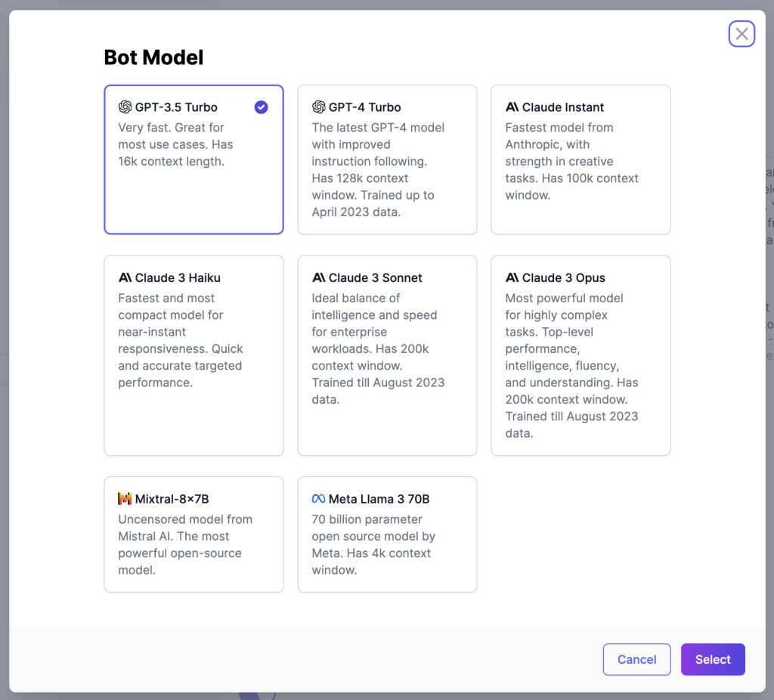Select the Claude 3 Opus description text
The image size is (774, 700).
[571, 366]
